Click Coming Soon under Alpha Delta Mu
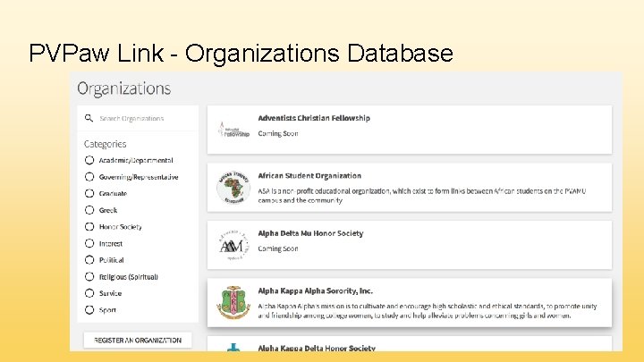This screenshot has height=362, width=644. pos(278,248)
